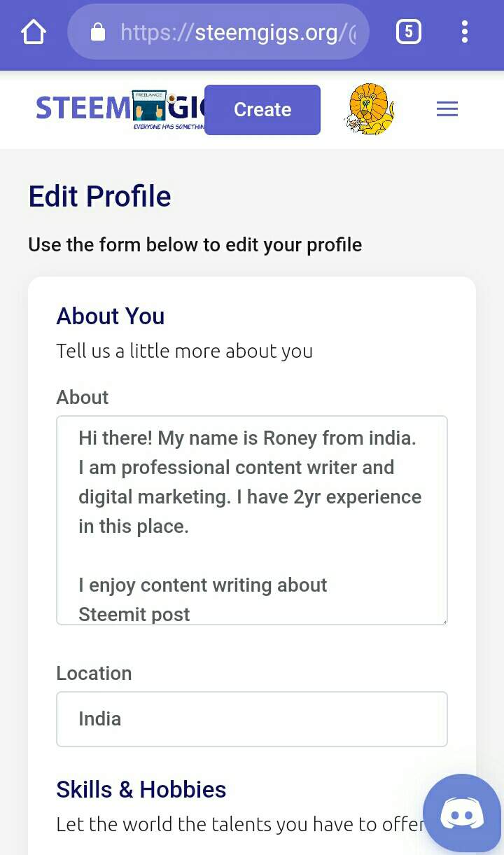The image size is (504, 855).
Task: Select the Skills & Hobbies section heading
Action: point(141,789)
